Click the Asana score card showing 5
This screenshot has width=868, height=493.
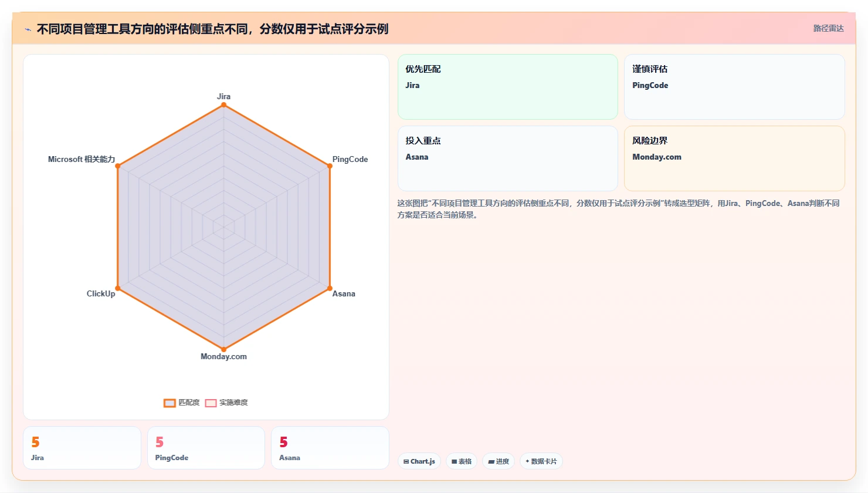pos(330,448)
